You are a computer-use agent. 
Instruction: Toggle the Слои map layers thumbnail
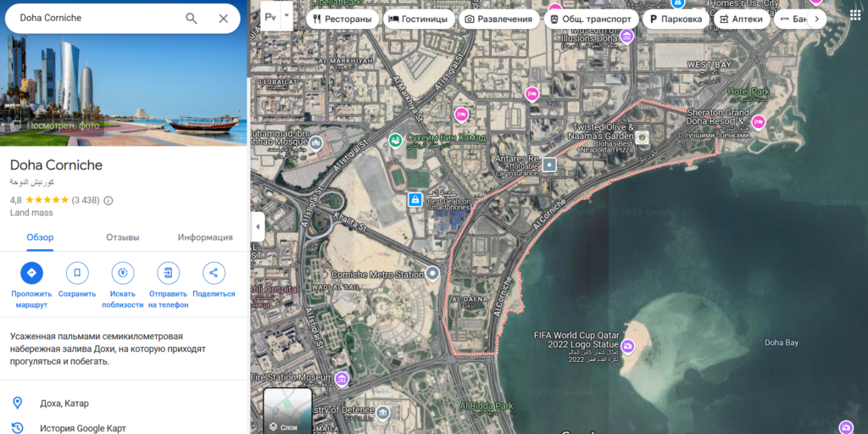pos(287,410)
